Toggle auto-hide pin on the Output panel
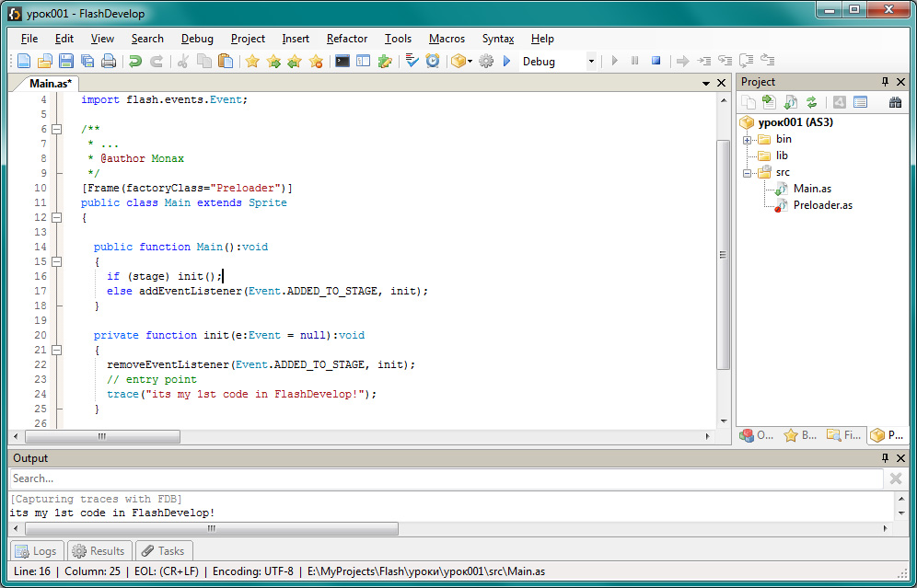The width and height of the screenshot is (917, 588). (886, 458)
